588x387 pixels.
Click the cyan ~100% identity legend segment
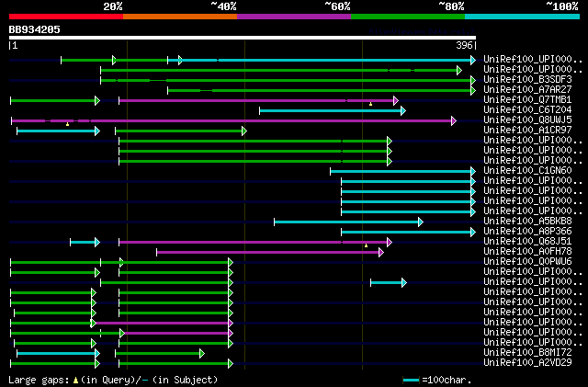coord(523,17)
